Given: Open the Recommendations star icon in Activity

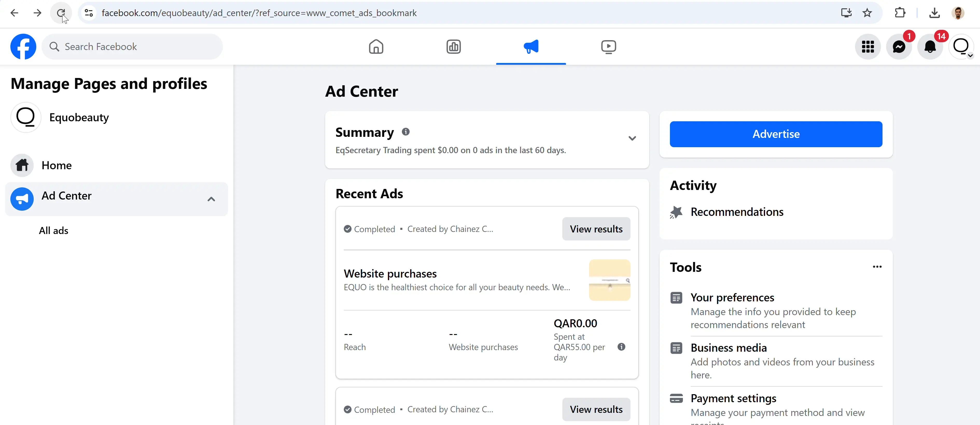Looking at the screenshot, I should tap(676, 212).
